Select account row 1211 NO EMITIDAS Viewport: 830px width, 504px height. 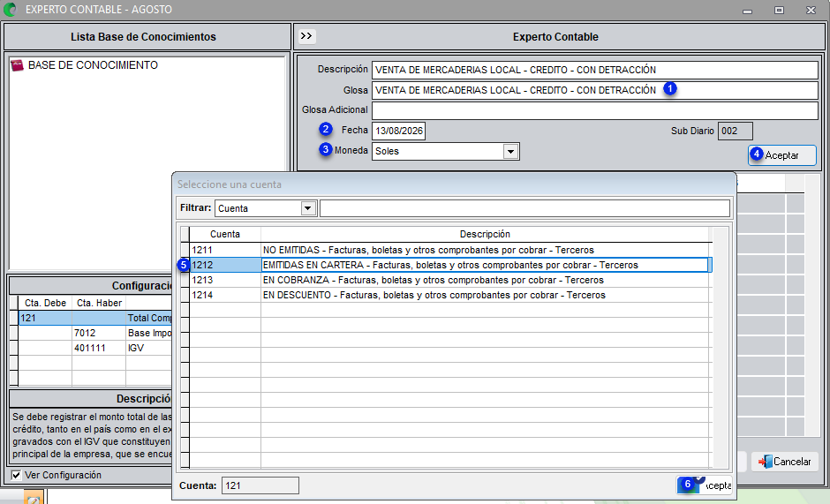[450, 250]
